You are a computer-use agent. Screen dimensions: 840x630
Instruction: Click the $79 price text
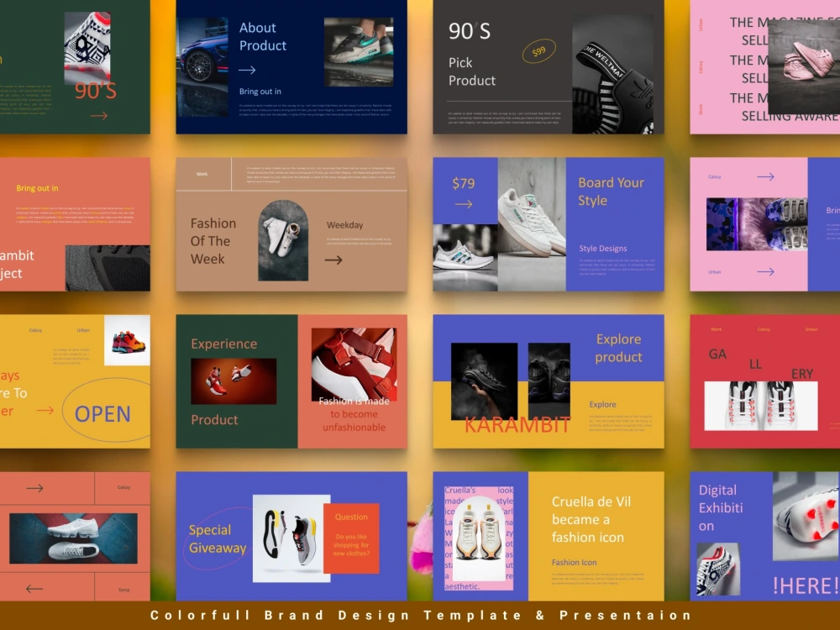(464, 183)
